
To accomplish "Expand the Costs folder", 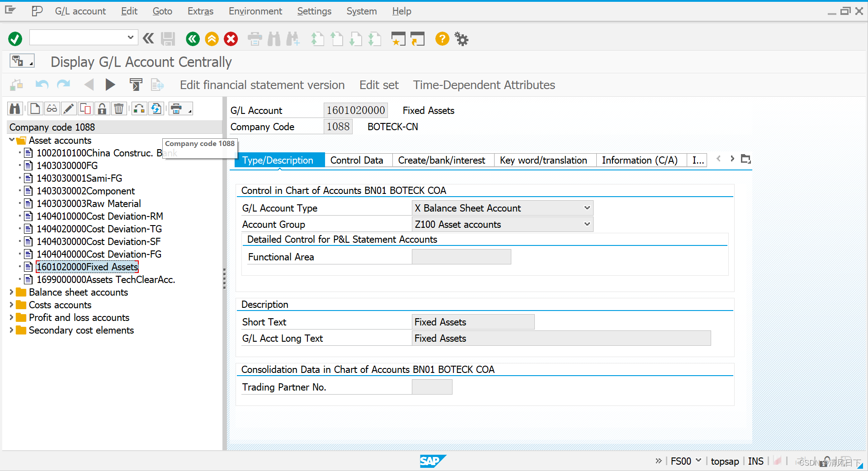I will (12, 305).
